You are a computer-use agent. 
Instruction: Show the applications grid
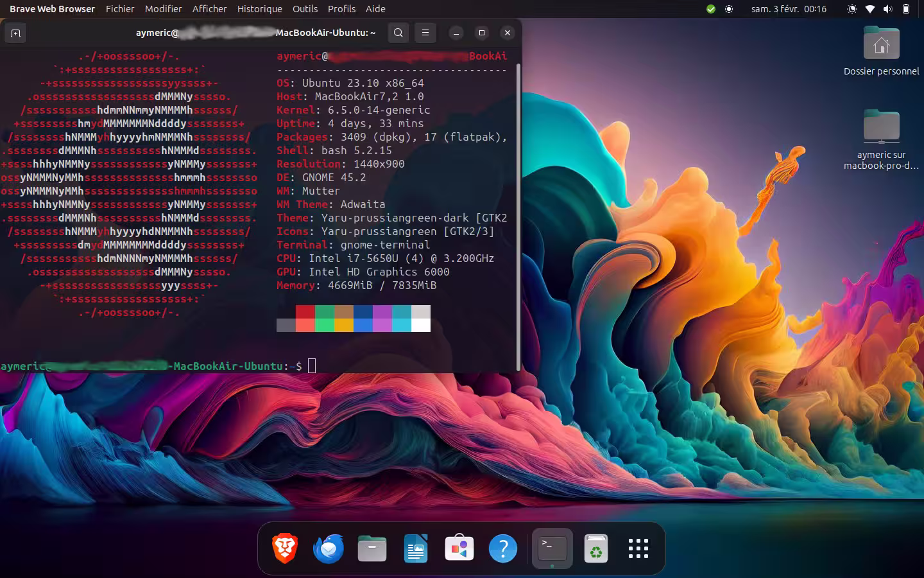click(638, 548)
